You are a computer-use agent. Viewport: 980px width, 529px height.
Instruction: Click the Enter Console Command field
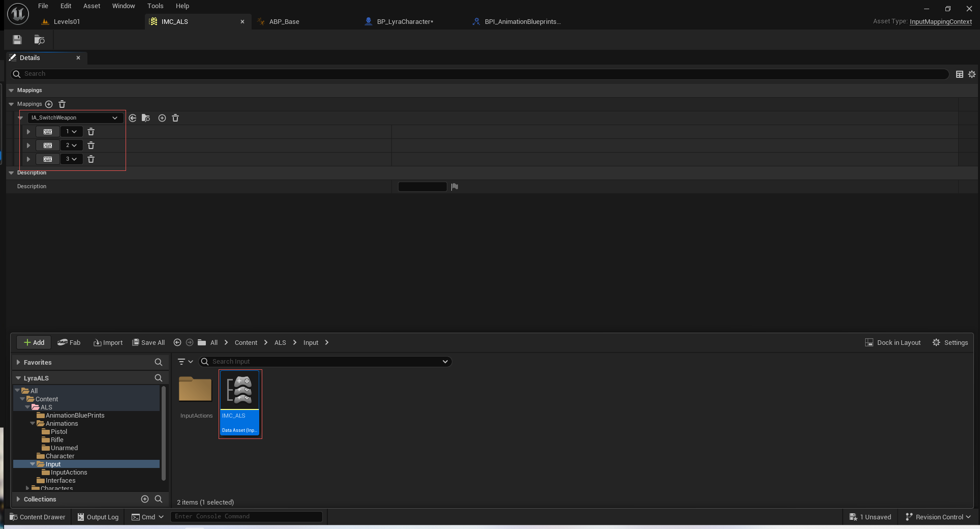click(247, 516)
